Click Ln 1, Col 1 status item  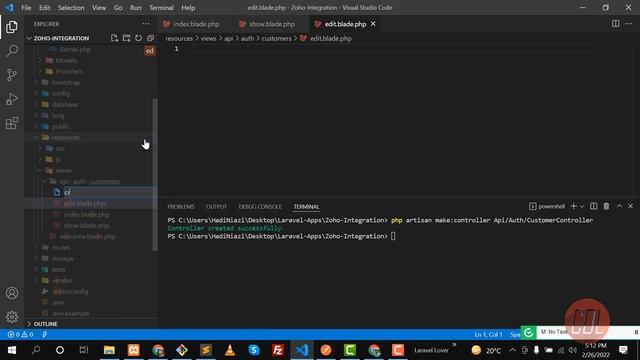point(488,335)
